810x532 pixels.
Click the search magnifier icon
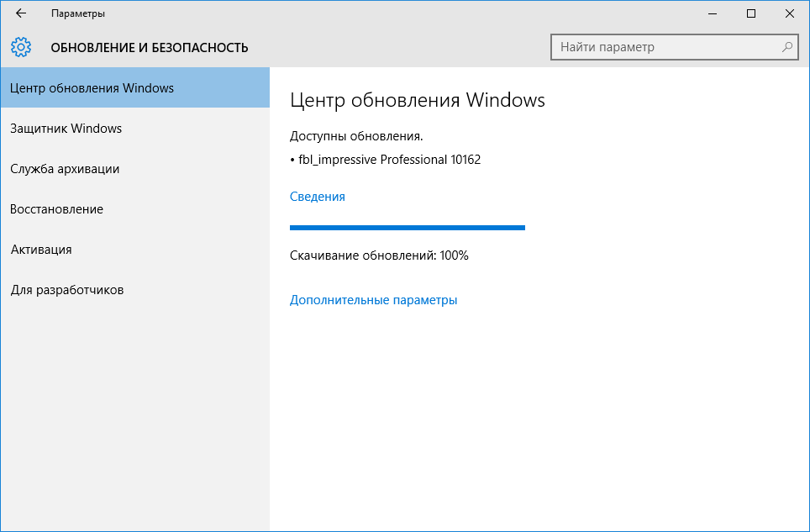pos(787,47)
